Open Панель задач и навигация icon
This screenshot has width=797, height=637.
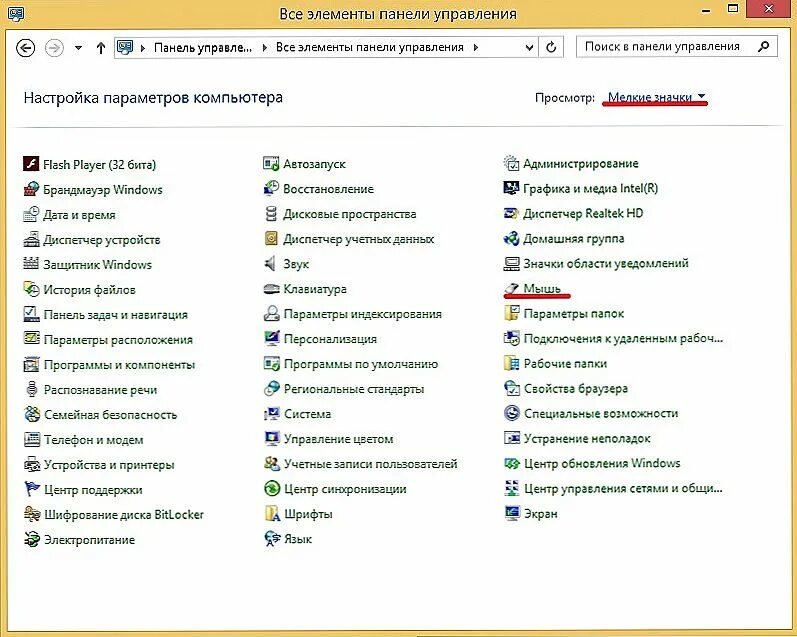[32, 314]
